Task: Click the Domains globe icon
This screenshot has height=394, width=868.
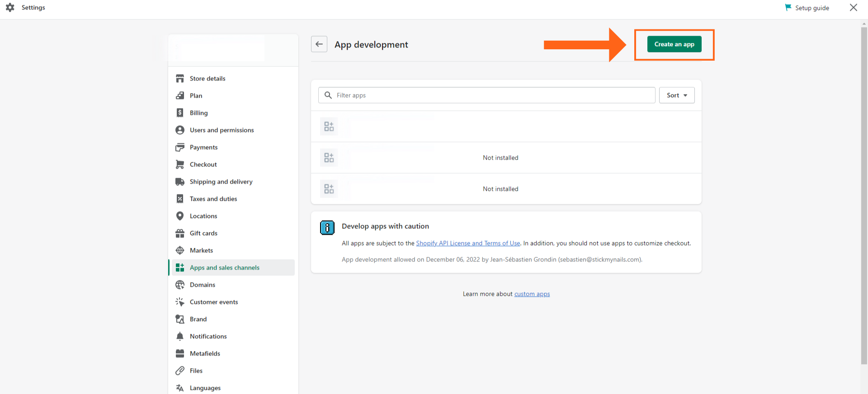Action: point(180,285)
